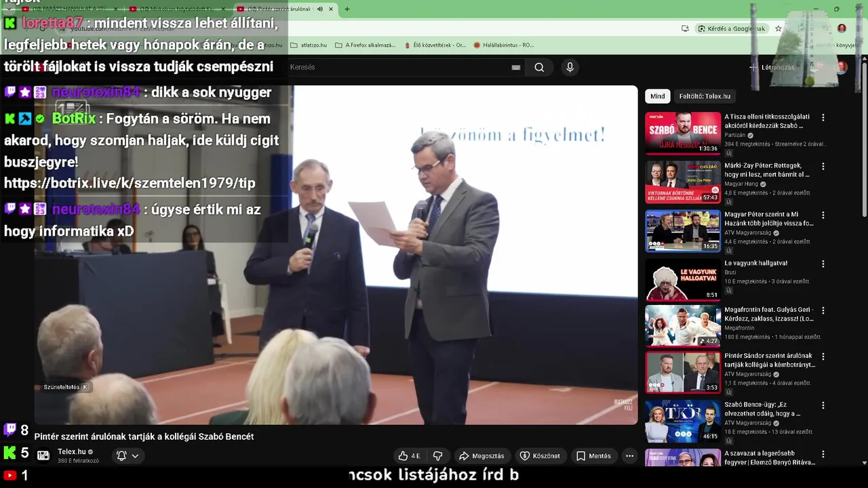Open the 3:53 Pintér Sándor thumbnail

click(682, 372)
